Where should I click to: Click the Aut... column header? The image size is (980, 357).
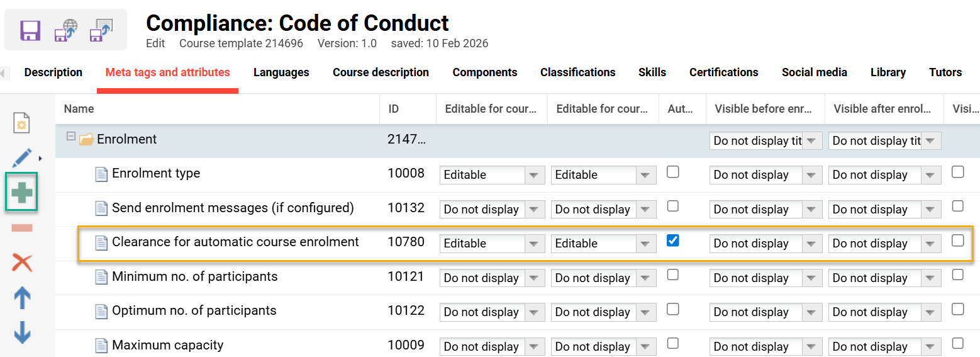pyautogui.click(x=682, y=109)
